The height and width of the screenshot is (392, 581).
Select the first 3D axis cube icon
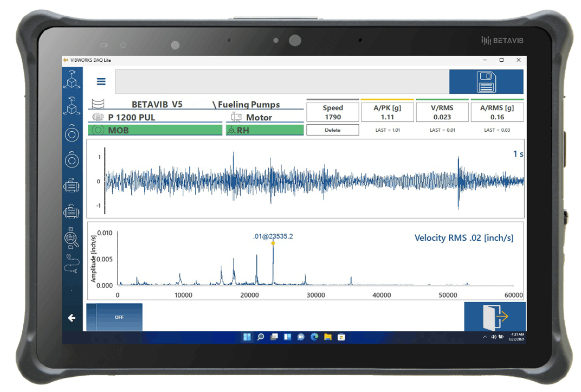tap(72, 80)
